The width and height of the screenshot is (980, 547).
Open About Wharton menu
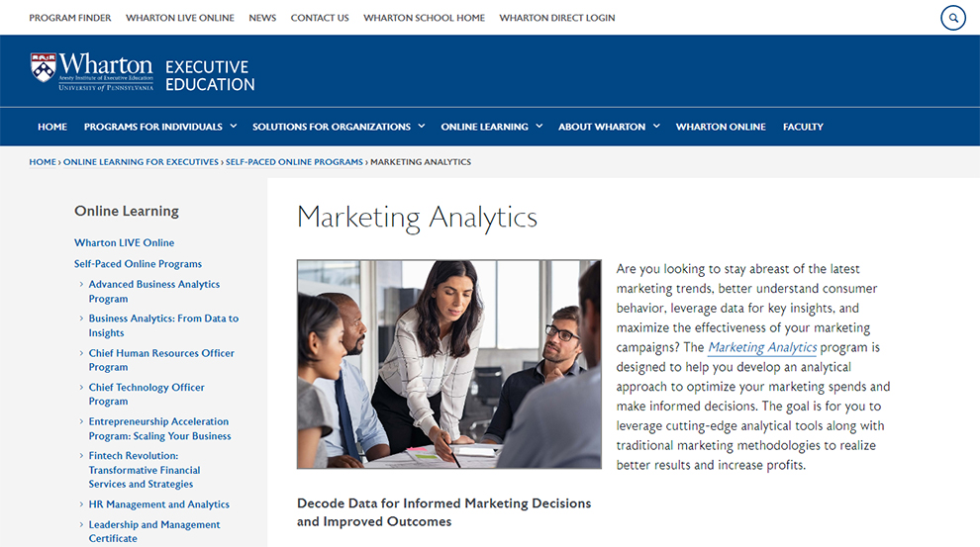602,127
